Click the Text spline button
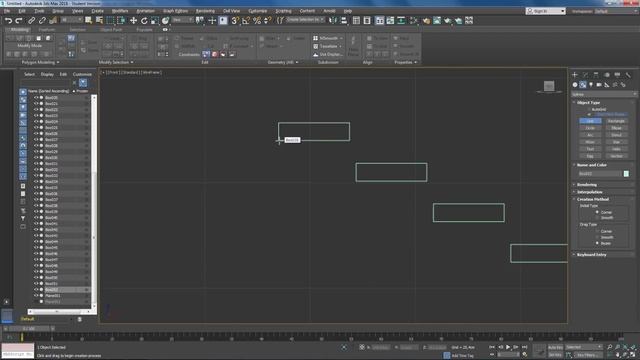This screenshot has height=360, width=640. [x=590, y=149]
